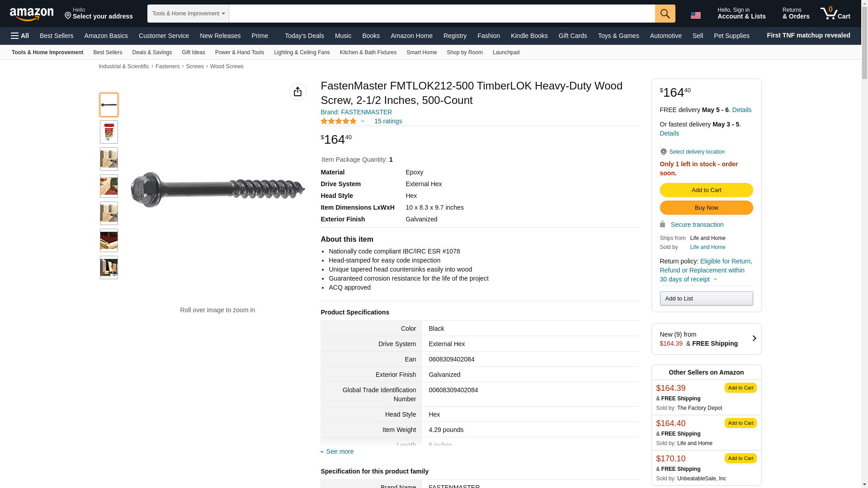Viewport: 868px width, 488px height.
Task: Click the US flag language selector
Action: [695, 15]
